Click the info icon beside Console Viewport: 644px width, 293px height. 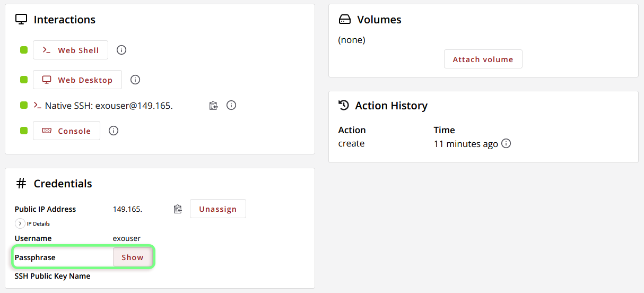[x=114, y=131]
